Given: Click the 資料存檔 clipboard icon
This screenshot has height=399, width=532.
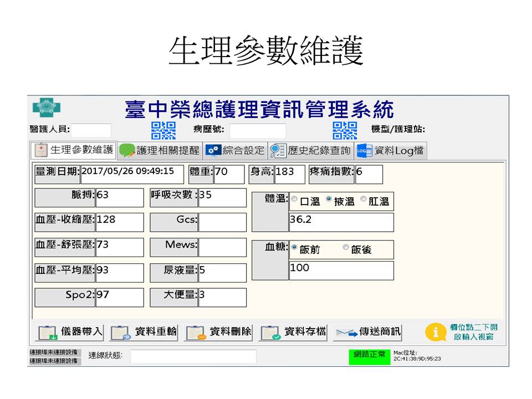Looking at the screenshot, I should click(270, 332).
